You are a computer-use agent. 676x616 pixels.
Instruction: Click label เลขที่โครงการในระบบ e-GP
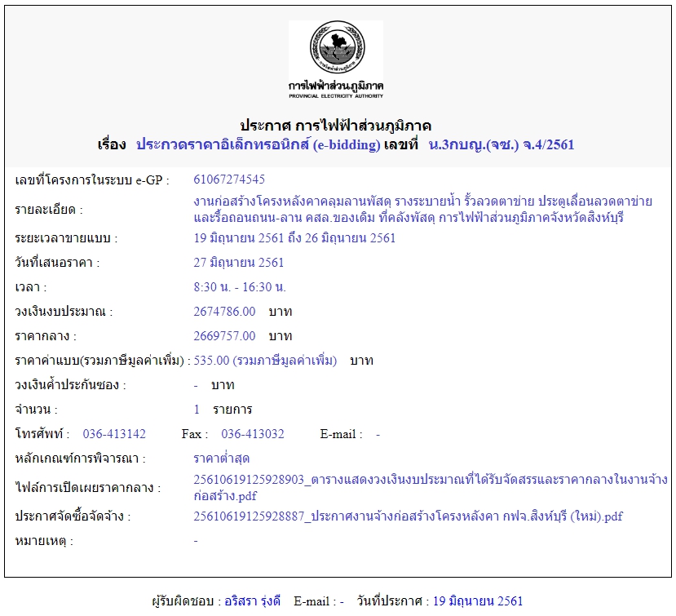click(92, 179)
